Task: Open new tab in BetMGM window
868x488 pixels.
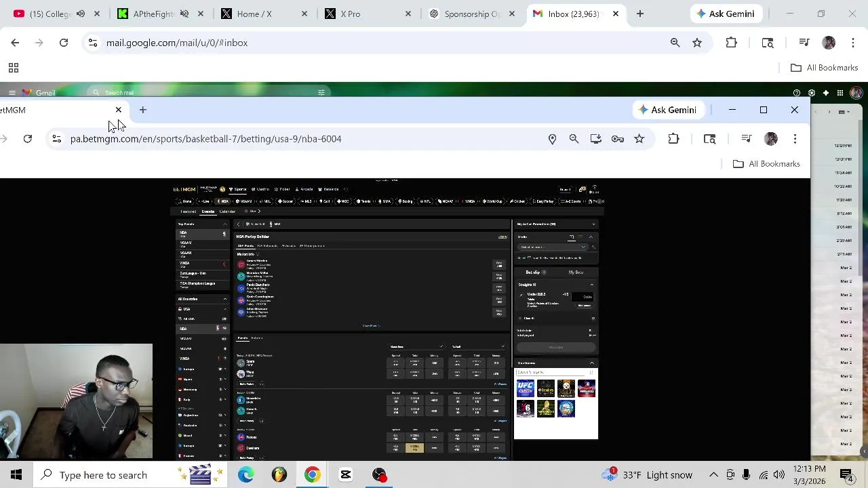Action: pyautogui.click(x=142, y=110)
